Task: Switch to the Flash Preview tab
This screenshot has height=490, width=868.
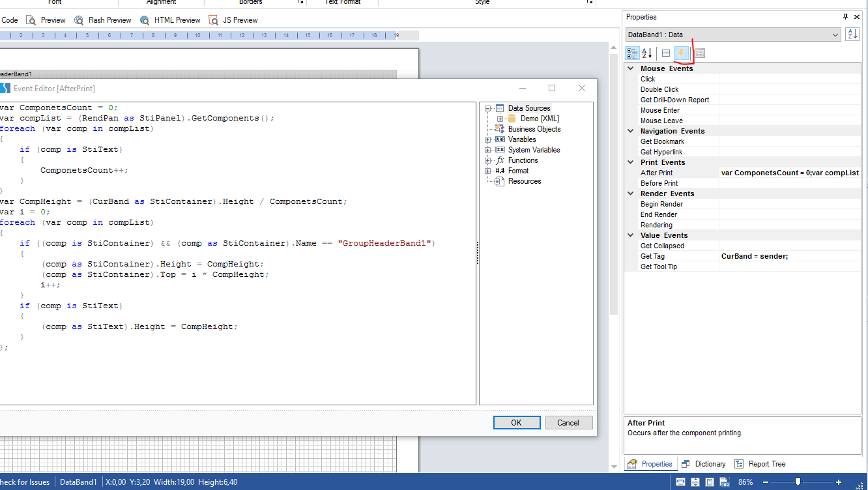Action: pyautogui.click(x=103, y=20)
